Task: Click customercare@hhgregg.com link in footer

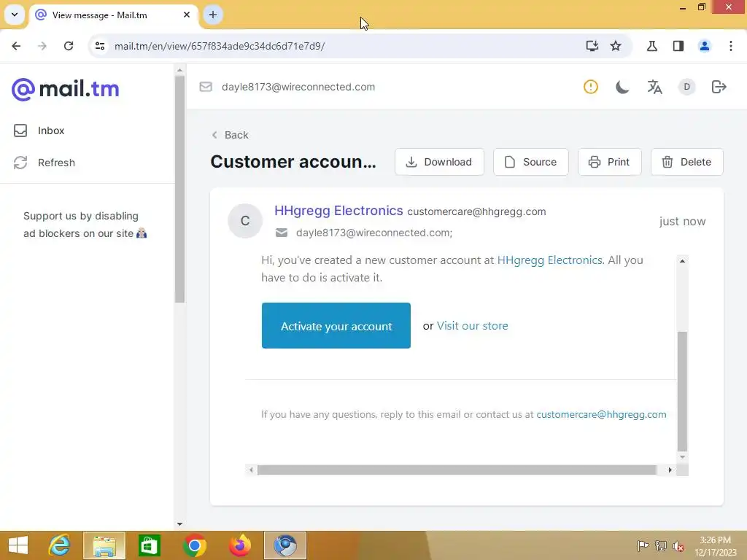Action: 601,414
